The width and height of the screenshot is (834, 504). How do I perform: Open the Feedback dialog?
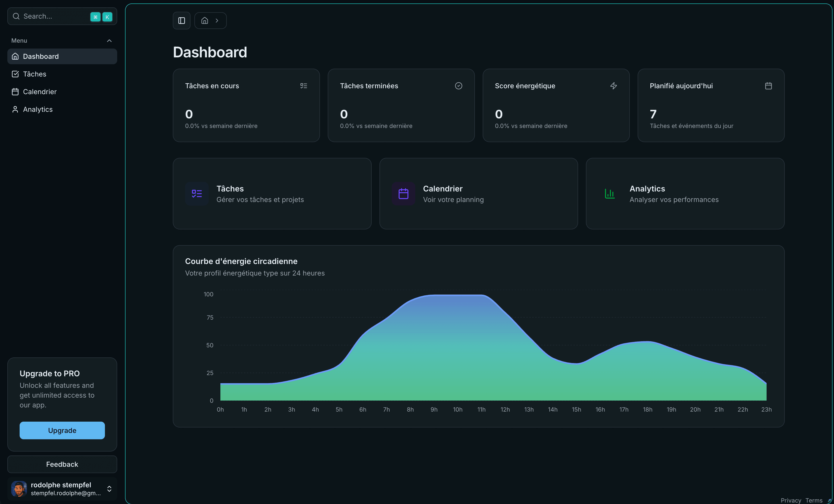(62, 464)
